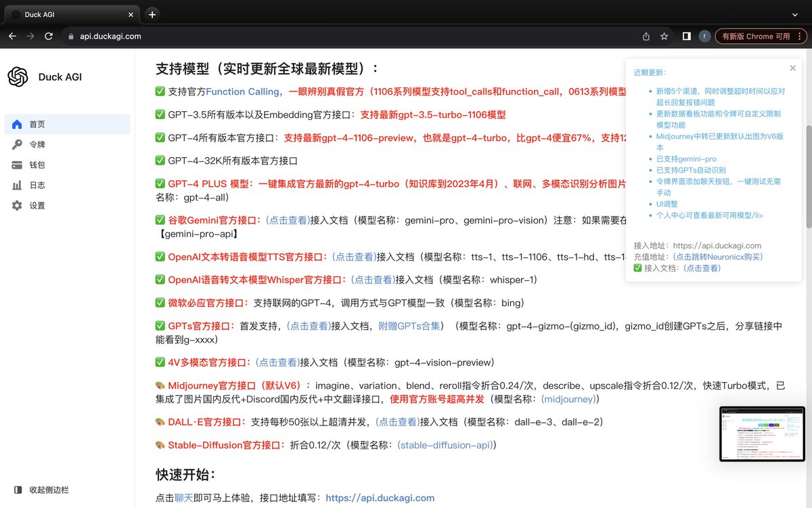
Task: Bookmark this page with star icon
Action: click(664, 37)
